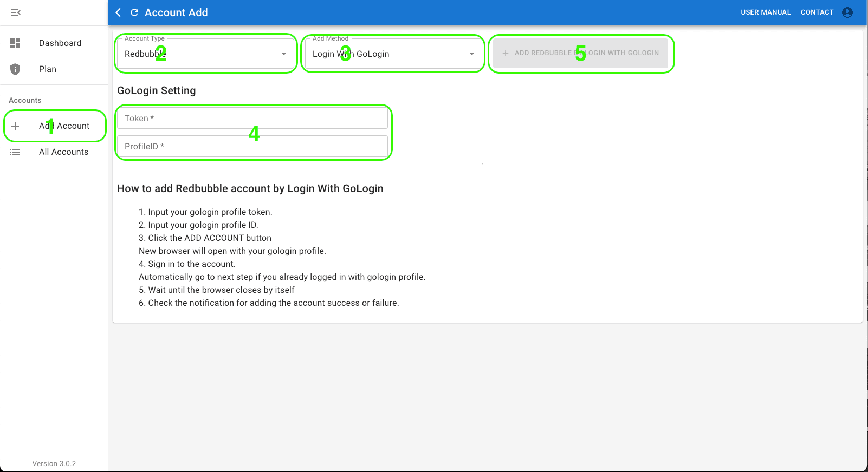Focus the ProfileID input field
This screenshot has height=472, width=868.
click(x=252, y=146)
